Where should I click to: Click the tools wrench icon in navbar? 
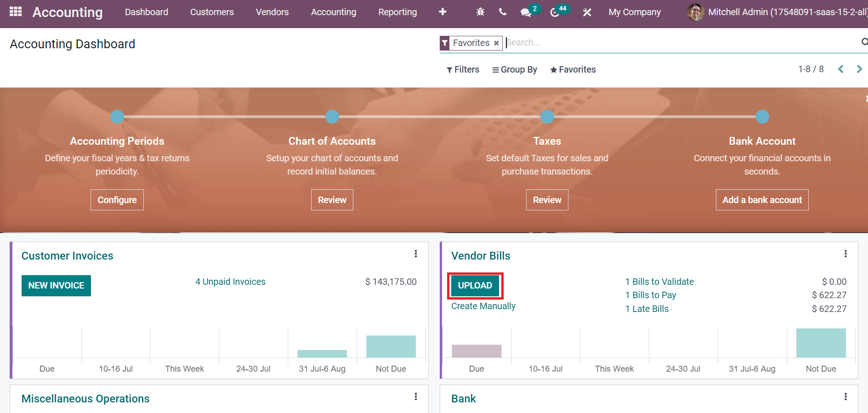(x=587, y=12)
